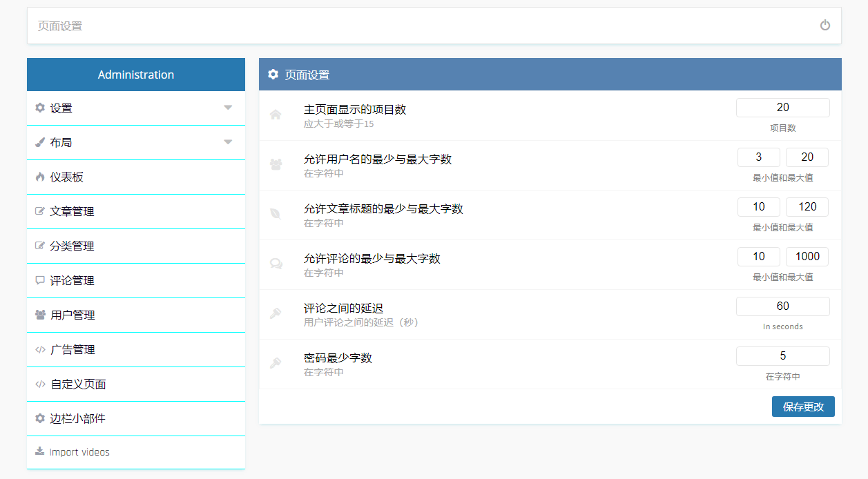
Task: Focus the comment minimum length field showing 10
Action: [759, 257]
